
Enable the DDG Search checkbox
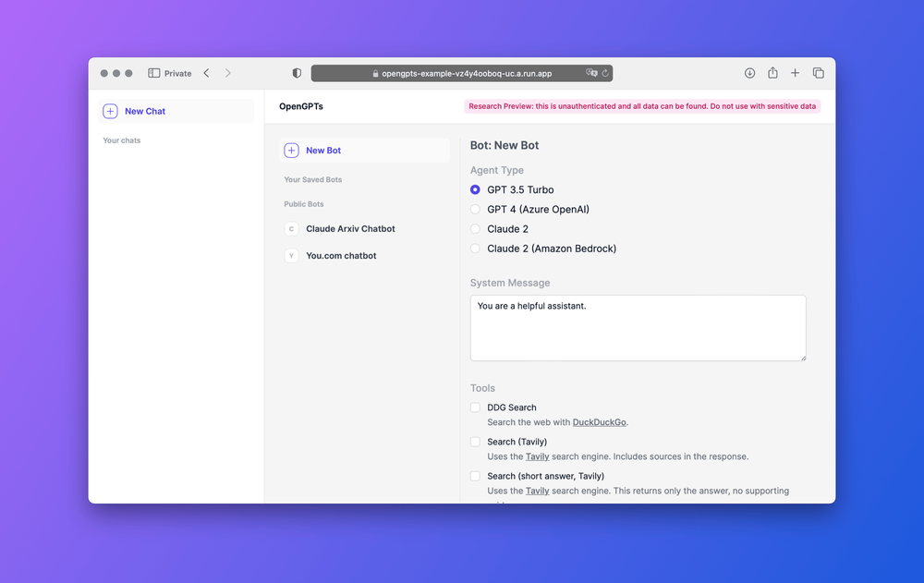[475, 407]
